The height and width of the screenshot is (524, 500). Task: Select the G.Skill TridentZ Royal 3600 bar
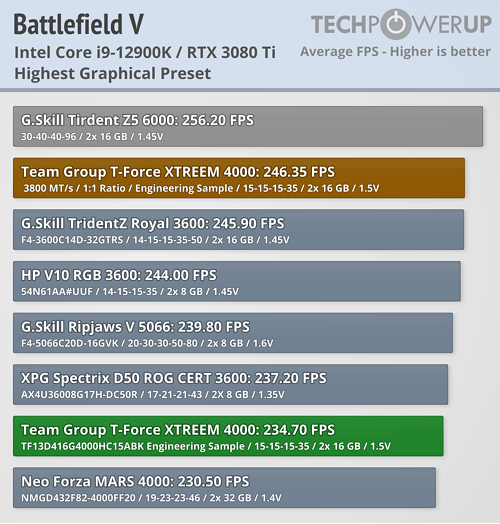[238, 230]
